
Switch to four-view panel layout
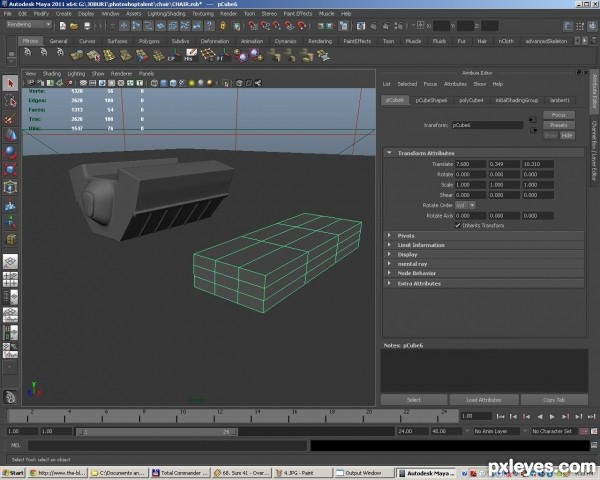(x=10, y=279)
